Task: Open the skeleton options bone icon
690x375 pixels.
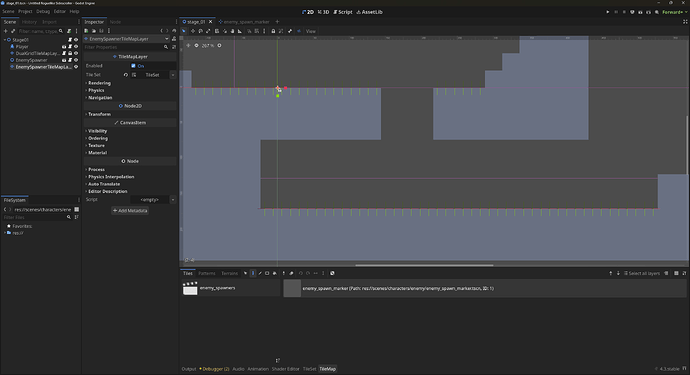Action: [x=290, y=31]
